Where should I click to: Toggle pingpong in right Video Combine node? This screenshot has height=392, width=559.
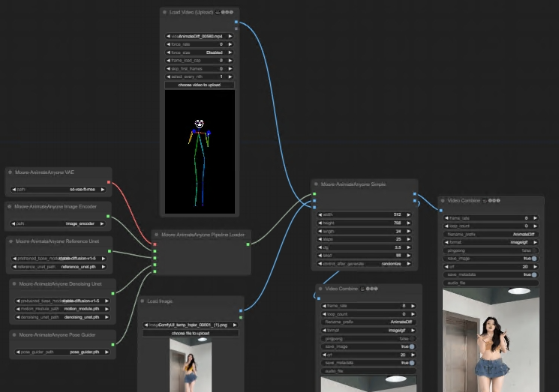[491, 250]
